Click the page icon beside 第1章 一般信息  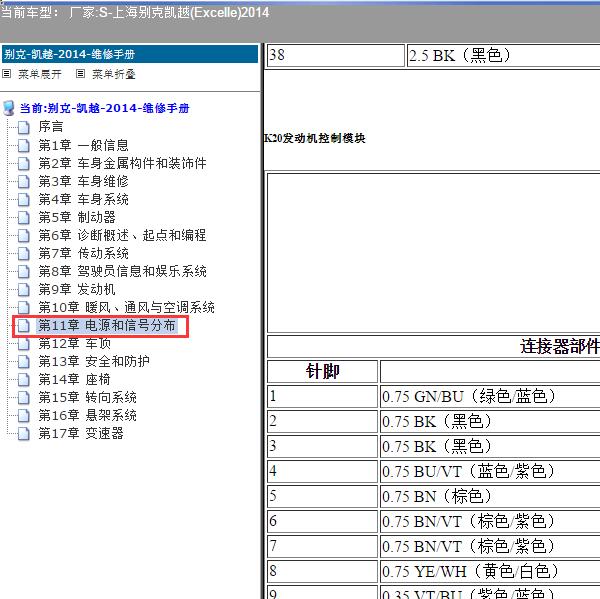point(23,145)
